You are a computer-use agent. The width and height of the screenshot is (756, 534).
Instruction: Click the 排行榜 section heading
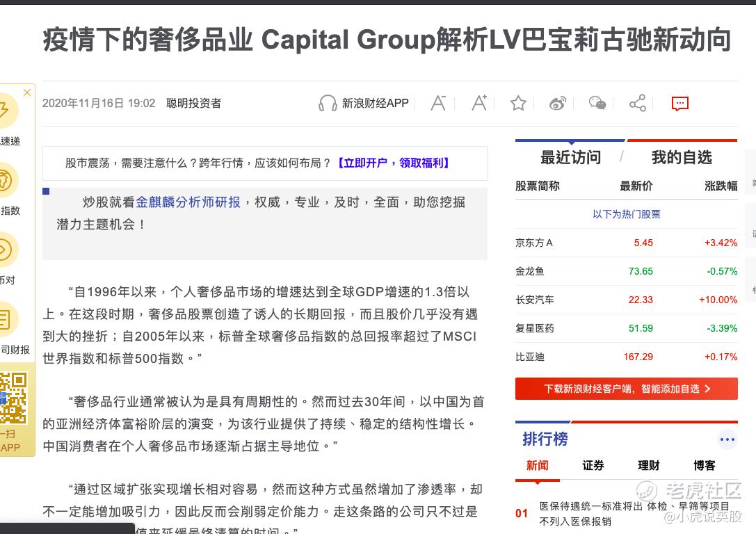545,439
